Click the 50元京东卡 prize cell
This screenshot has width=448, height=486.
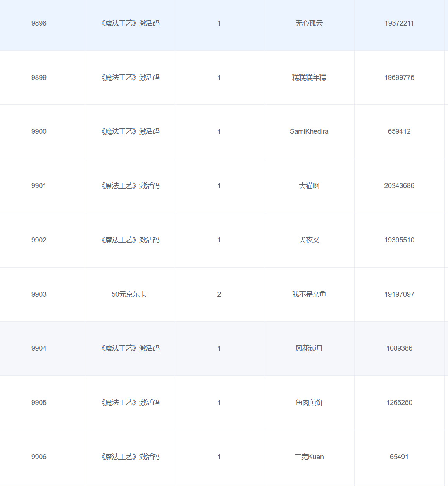coord(129,294)
